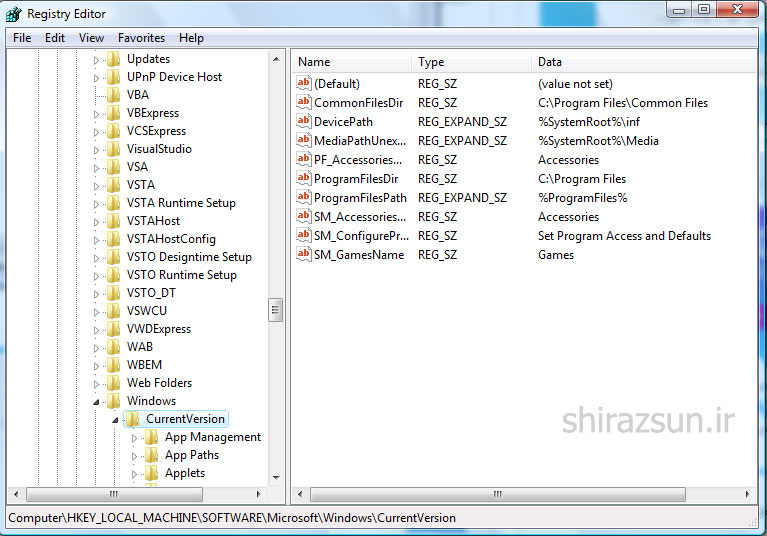Click the values pane scroll-left arrow
Screen dimensions: 767x536
pos(300,494)
